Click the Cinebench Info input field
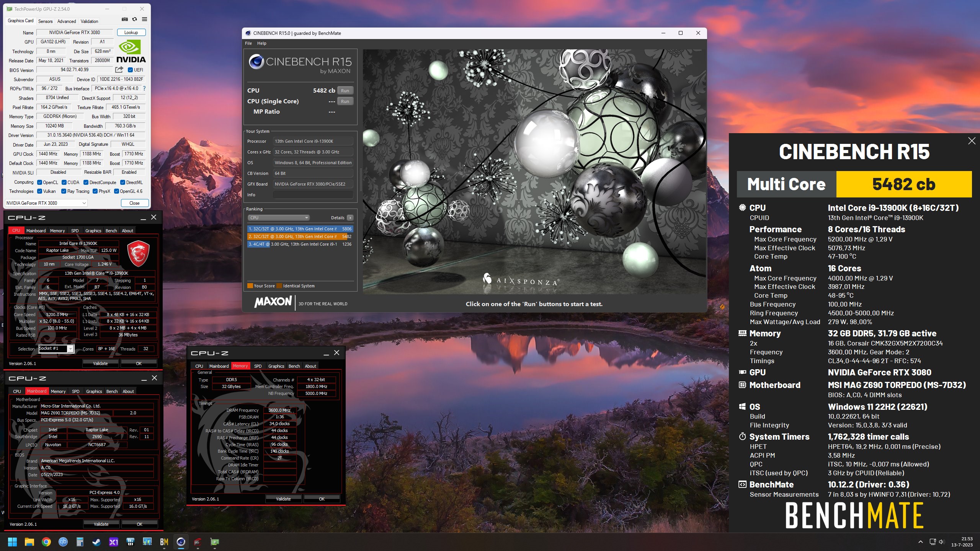The height and width of the screenshot is (551, 980). [x=313, y=195]
